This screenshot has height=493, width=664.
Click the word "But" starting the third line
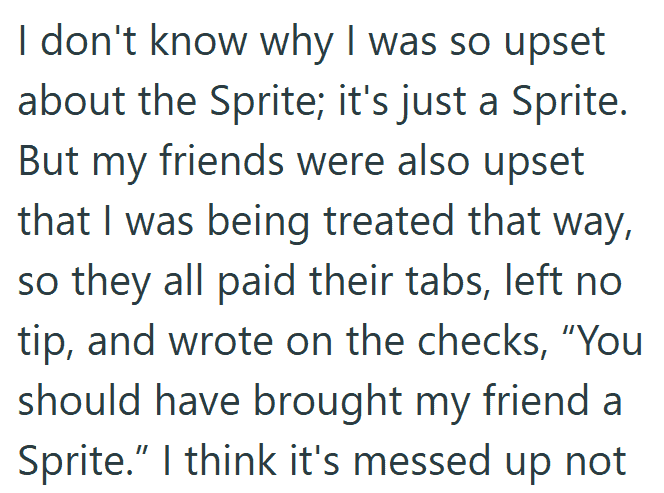pyautogui.click(x=48, y=161)
